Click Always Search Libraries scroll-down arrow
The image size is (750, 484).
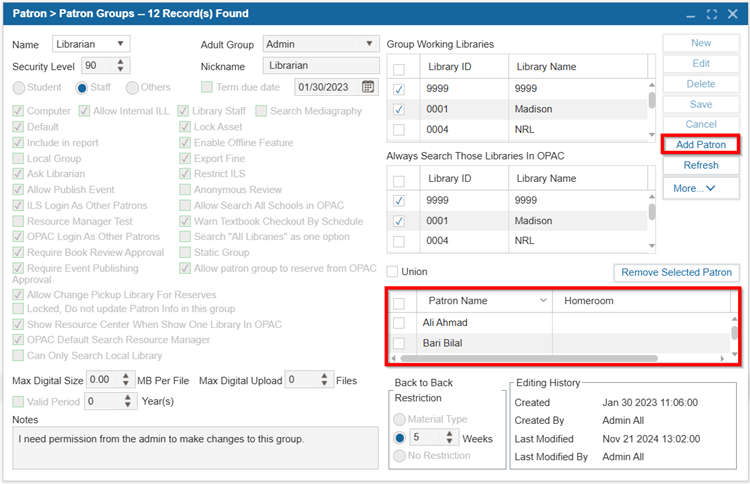(x=651, y=246)
